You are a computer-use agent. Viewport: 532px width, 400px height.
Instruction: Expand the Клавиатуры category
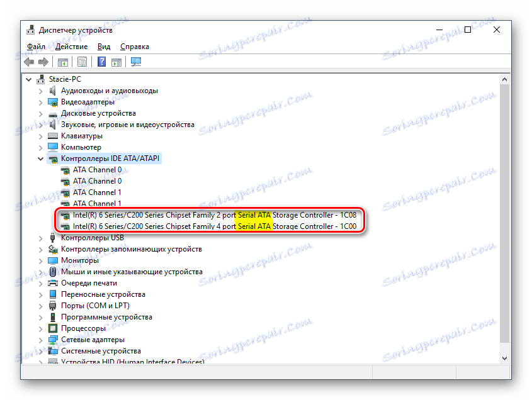coord(41,136)
